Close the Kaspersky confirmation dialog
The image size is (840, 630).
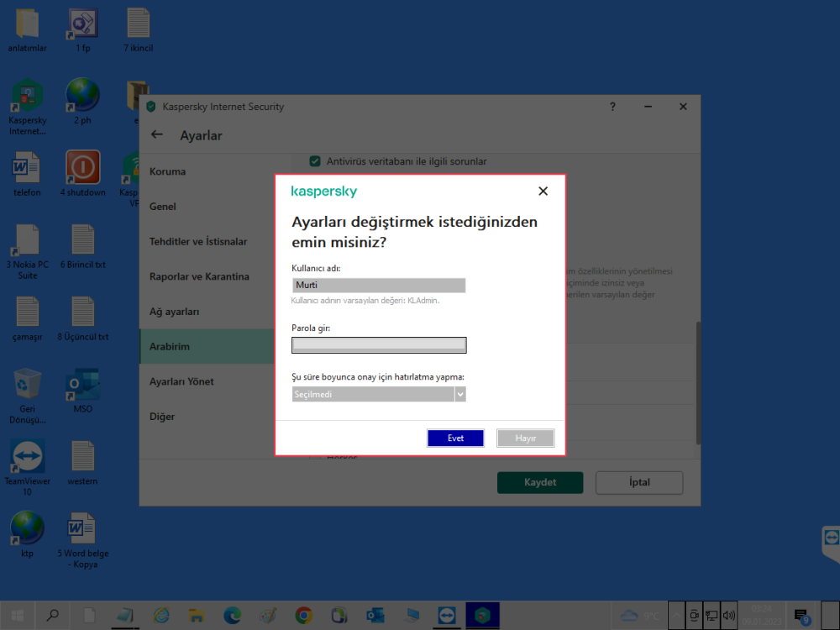coord(543,192)
